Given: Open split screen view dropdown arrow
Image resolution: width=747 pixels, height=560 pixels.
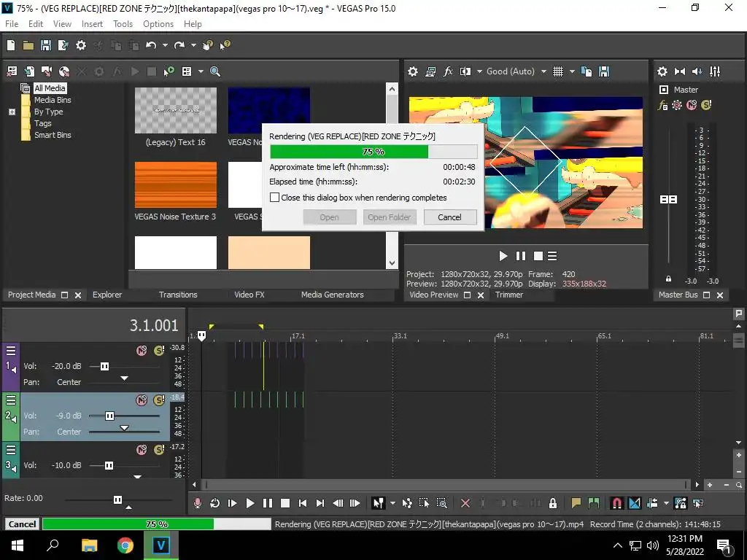Looking at the screenshot, I should (x=479, y=71).
